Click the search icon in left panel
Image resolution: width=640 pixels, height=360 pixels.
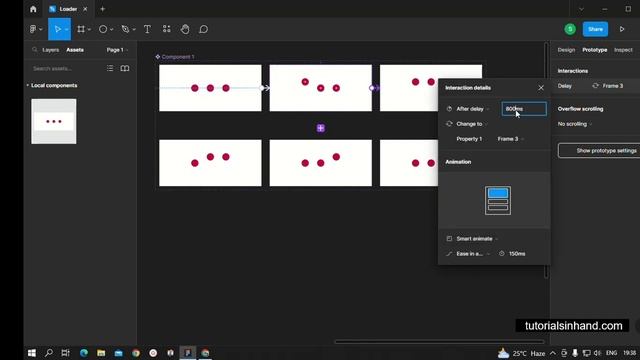(35, 50)
